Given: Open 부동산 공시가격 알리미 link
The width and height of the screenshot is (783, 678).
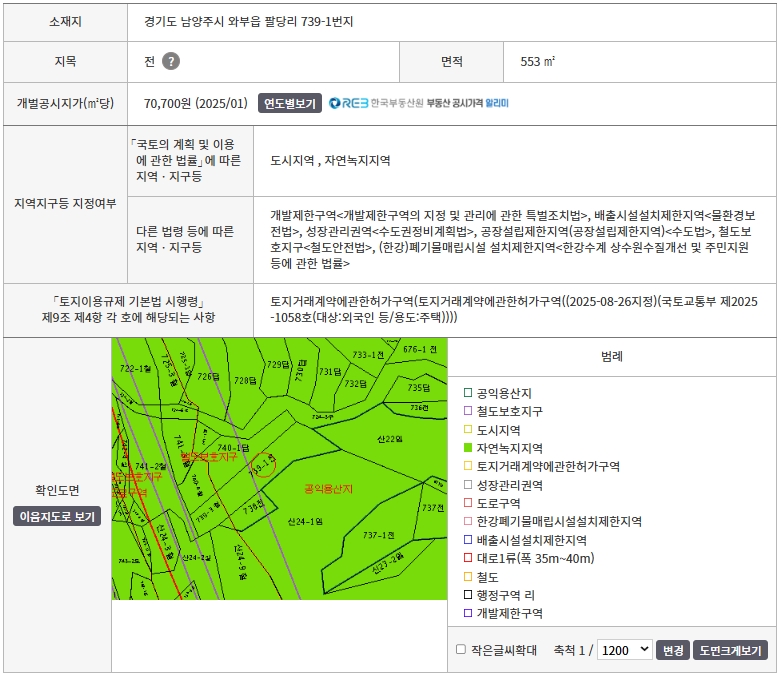Looking at the screenshot, I should (467, 103).
